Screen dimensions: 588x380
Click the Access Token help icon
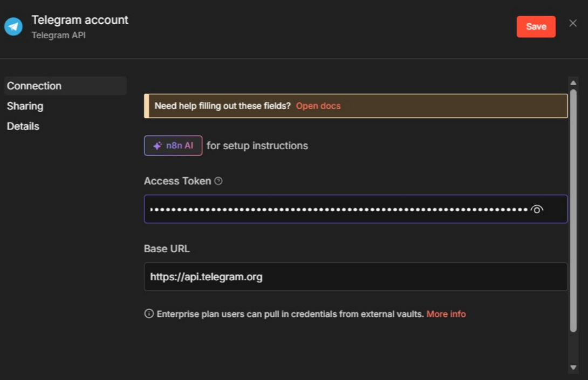(218, 181)
